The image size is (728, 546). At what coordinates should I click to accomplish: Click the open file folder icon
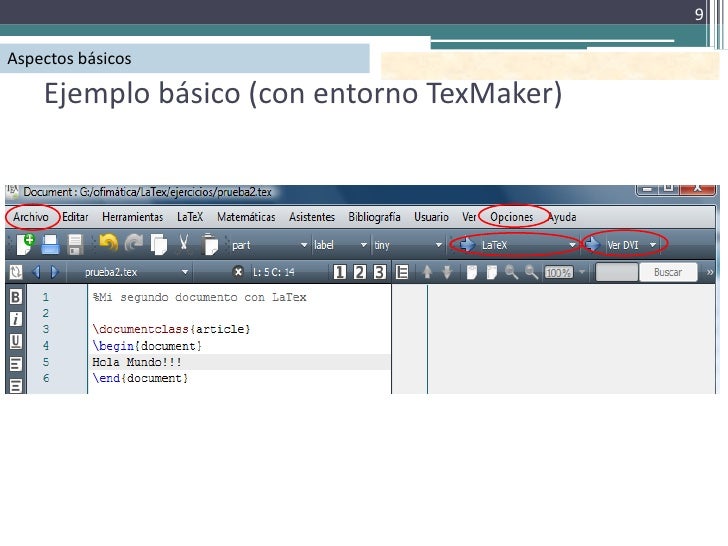pos(51,244)
